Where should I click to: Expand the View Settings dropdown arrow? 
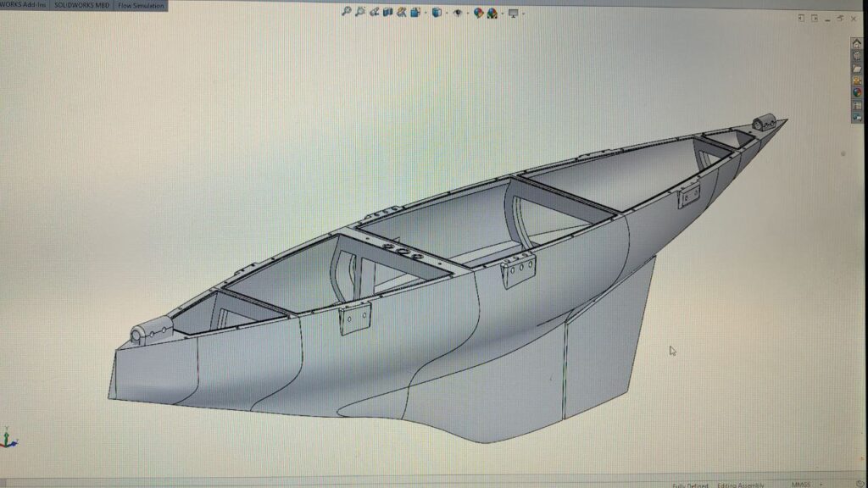523,14
